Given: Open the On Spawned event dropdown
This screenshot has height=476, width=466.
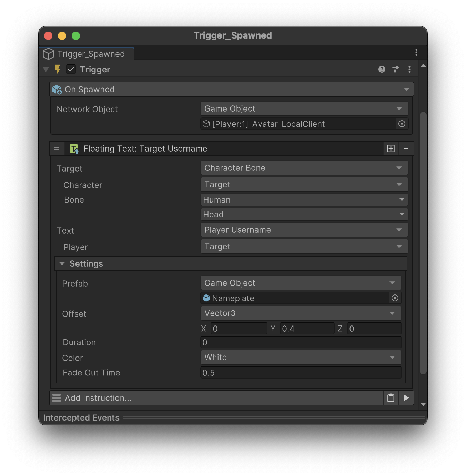Looking at the screenshot, I should click(x=231, y=90).
